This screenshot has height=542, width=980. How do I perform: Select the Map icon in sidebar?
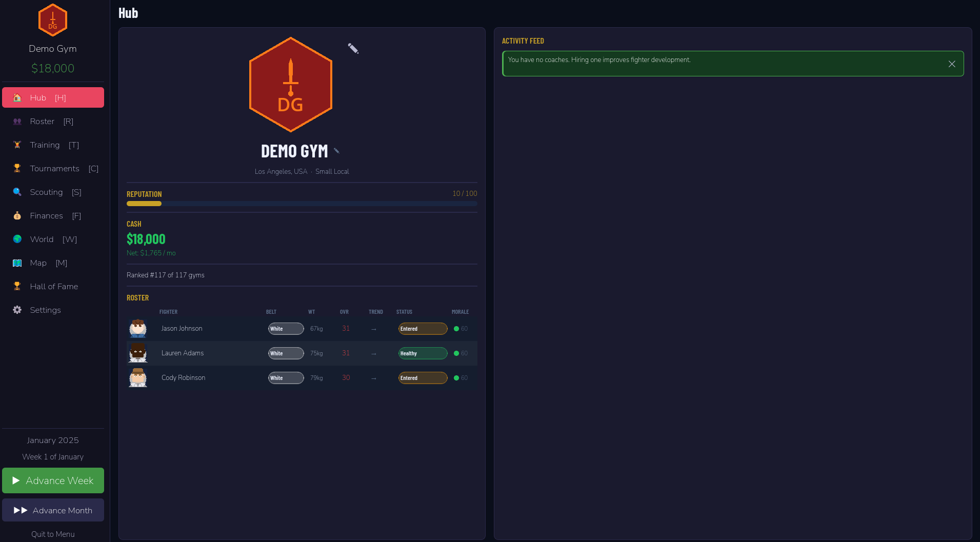coord(17,263)
